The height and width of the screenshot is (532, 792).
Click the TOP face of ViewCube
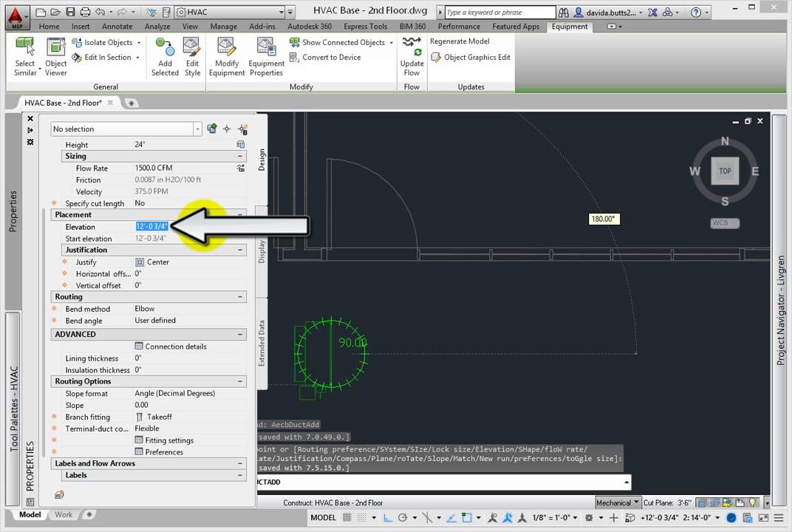pyautogui.click(x=725, y=171)
